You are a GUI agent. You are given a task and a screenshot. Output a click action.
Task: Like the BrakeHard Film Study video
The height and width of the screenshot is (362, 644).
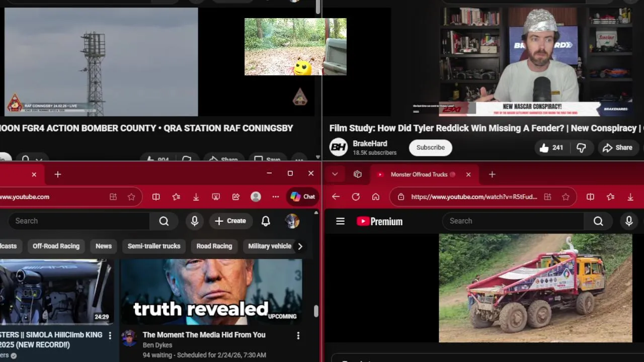(551, 147)
